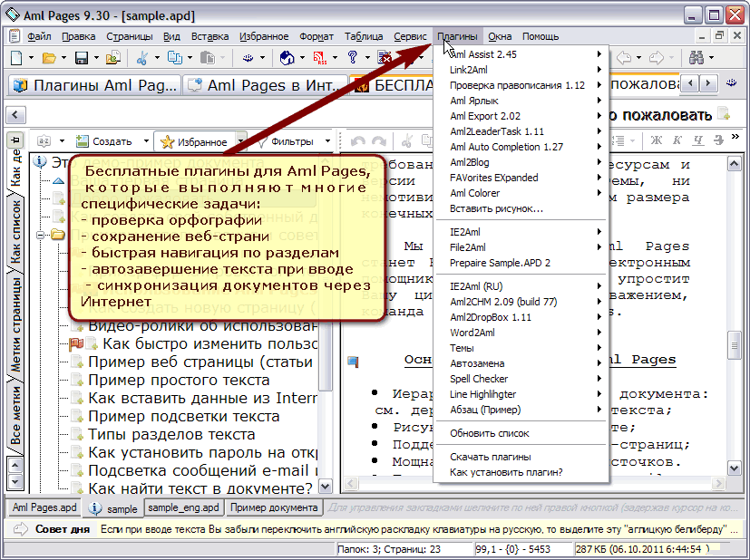Click the collapse panel button with left arrow
Viewport: 750px width, 560px height.
[15, 115]
